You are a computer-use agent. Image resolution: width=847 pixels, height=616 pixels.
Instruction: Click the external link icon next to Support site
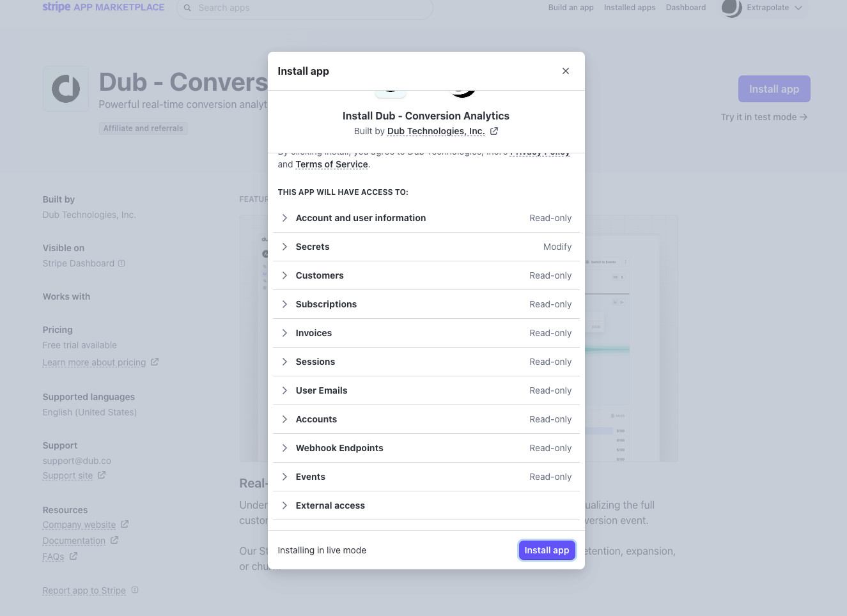102,475
